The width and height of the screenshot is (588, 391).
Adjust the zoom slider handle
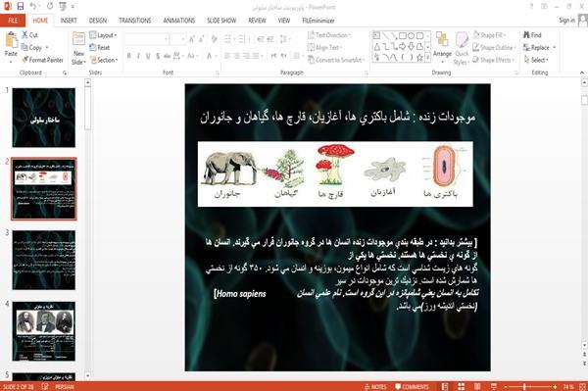[x=524, y=386]
